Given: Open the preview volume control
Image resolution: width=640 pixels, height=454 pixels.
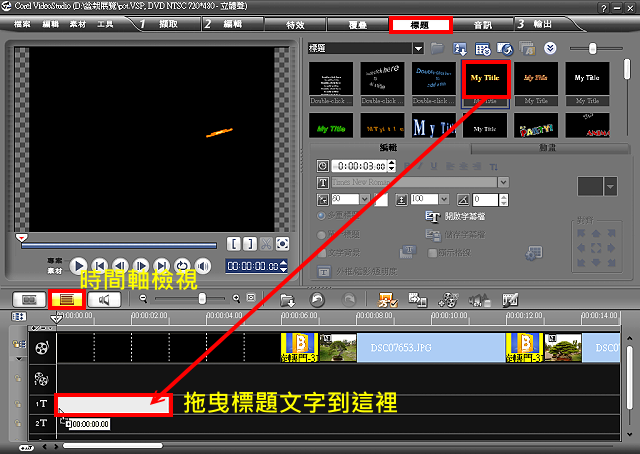Looking at the screenshot, I should pyautogui.click(x=203, y=266).
